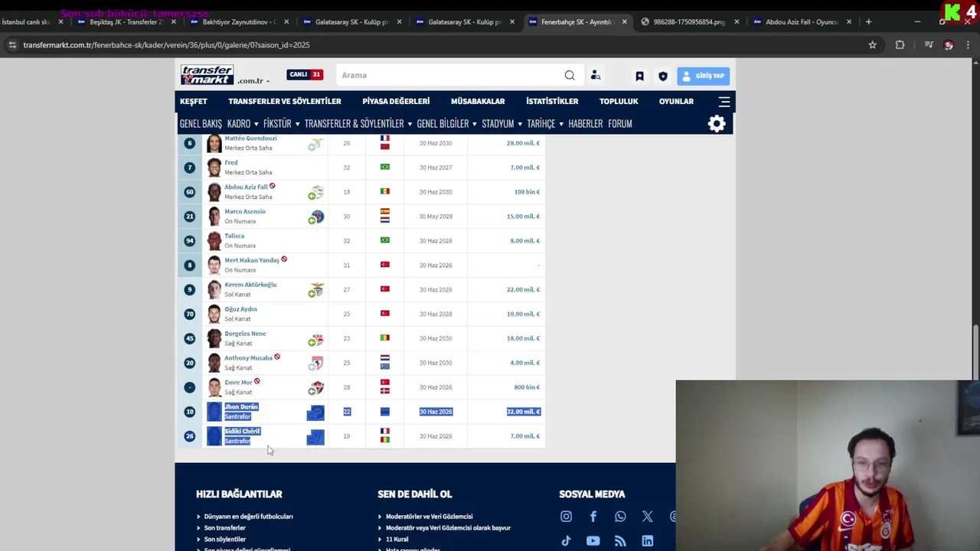
Task: Click site info icon in address bar
Action: [12, 45]
